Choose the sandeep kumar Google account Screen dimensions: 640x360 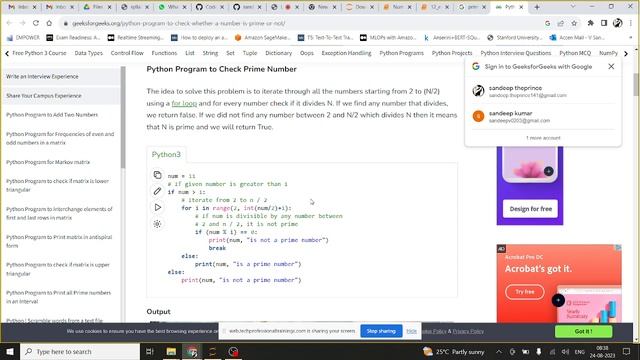[x=543, y=116]
